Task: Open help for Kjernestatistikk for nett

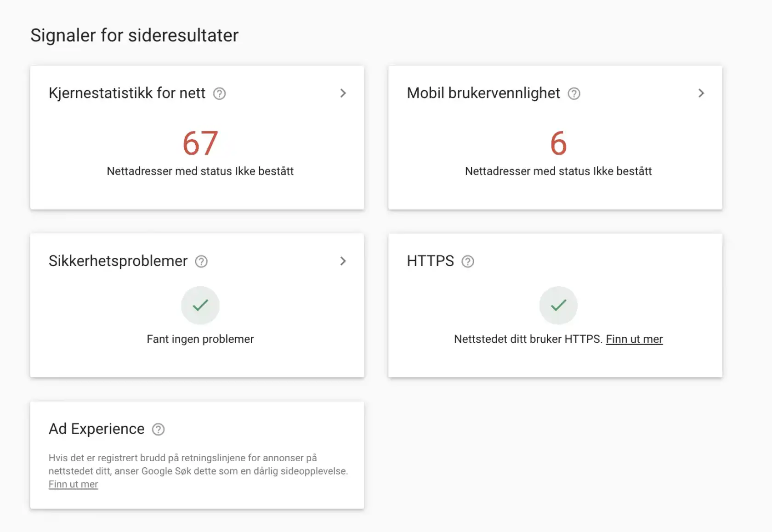Action: tap(220, 93)
